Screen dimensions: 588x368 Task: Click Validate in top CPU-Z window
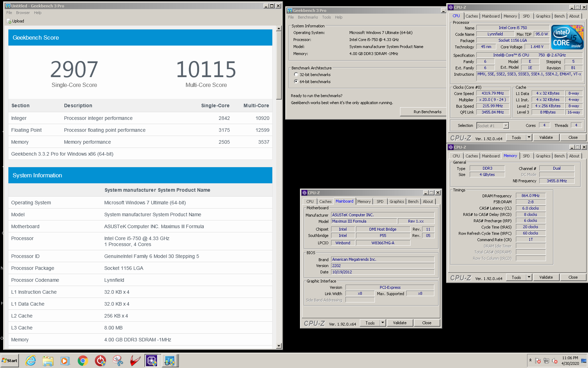pyautogui.click(x=546, y=137)
